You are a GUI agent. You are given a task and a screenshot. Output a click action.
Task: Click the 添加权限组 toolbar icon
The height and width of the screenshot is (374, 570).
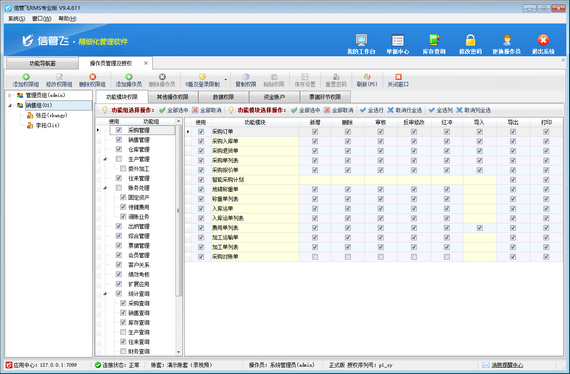26,77
